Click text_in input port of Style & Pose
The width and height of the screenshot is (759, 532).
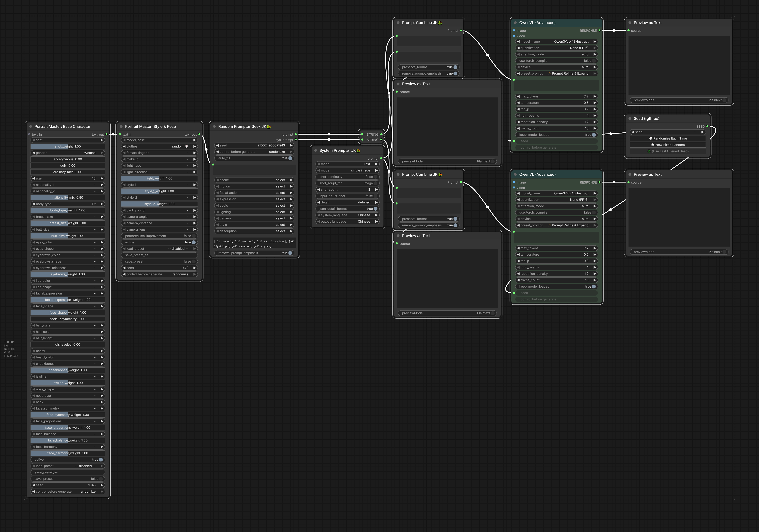(x=120, y=135)
